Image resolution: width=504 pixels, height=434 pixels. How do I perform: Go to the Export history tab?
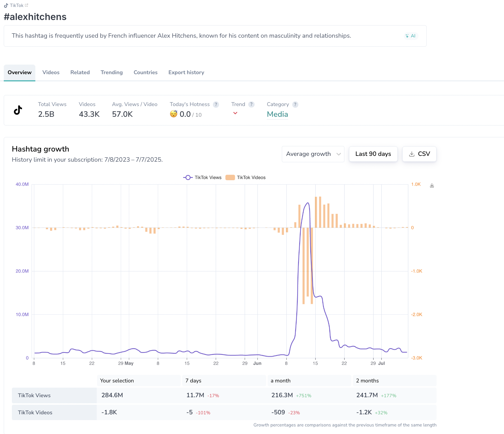[186, 72]
